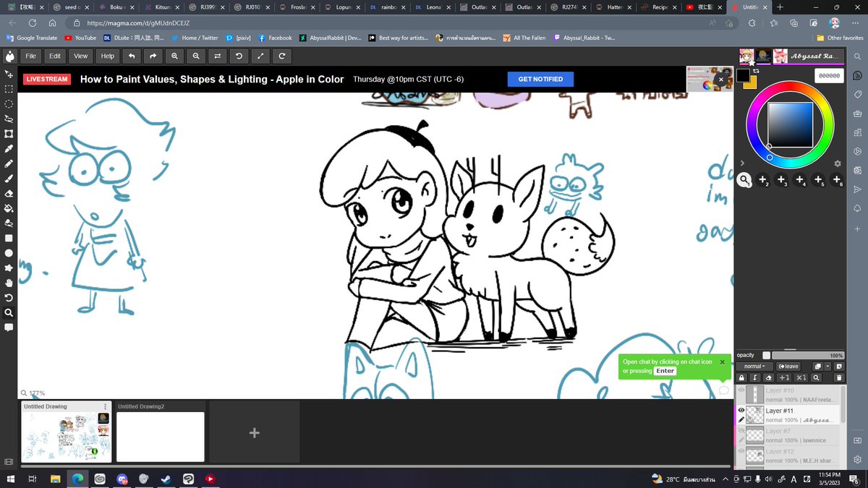Choose the lasso selection tool
Viewport: 868px width, 488px height.
pos(9,119)
